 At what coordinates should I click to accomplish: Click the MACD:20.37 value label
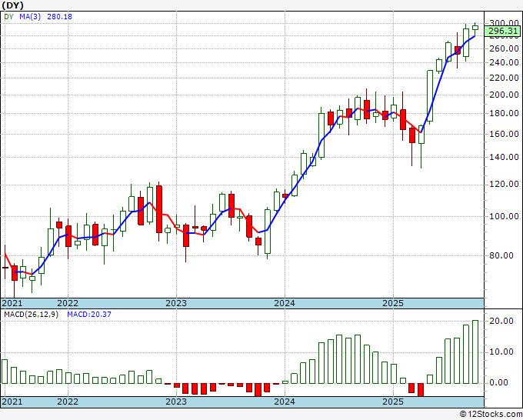89,315
